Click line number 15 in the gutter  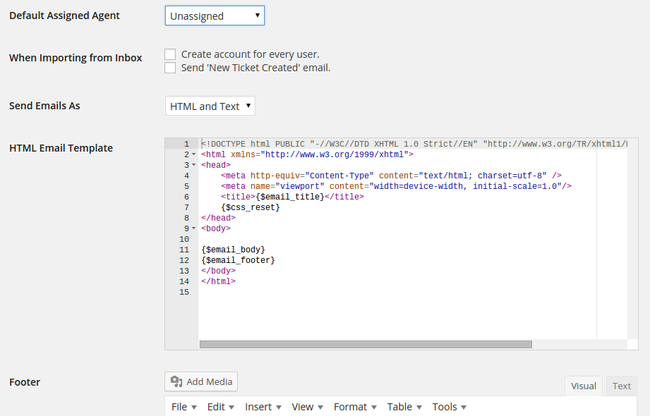tap(184, 292)
